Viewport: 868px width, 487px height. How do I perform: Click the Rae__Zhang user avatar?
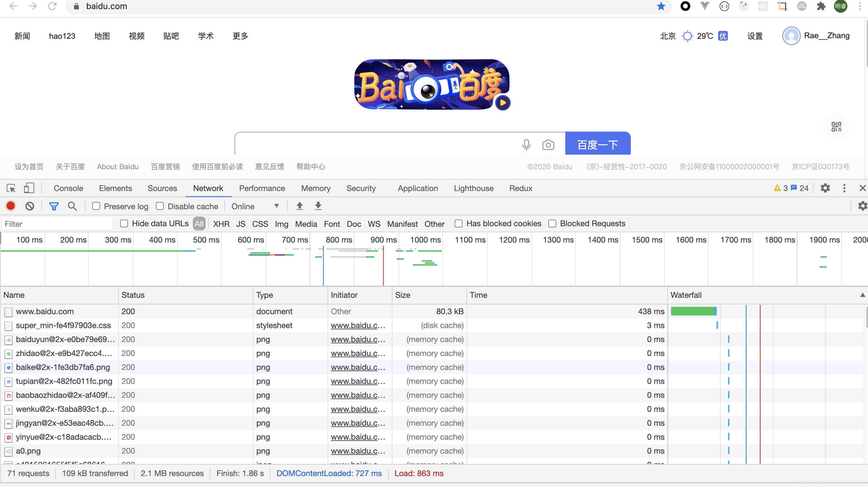[x=791, y=36]
